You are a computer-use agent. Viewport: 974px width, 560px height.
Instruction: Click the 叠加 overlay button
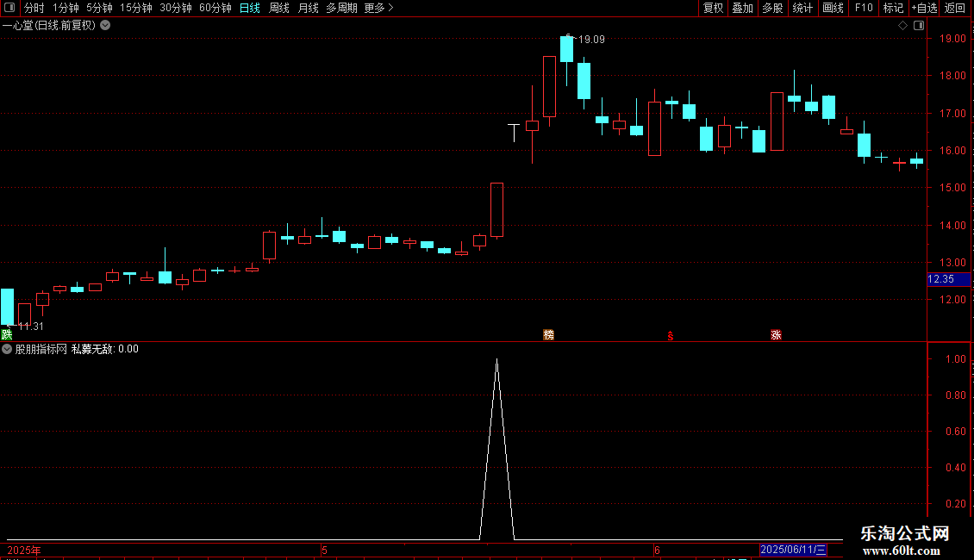(742, 8)
